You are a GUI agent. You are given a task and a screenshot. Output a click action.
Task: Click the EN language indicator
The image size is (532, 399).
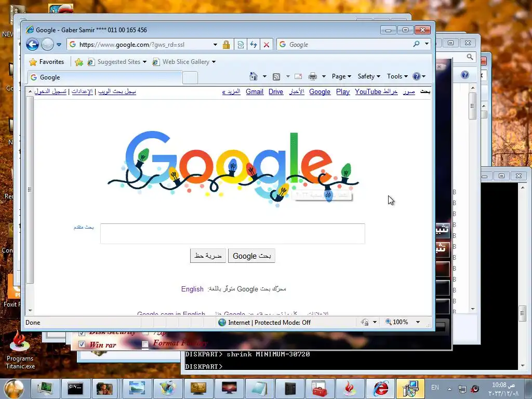tap(435, 388)
